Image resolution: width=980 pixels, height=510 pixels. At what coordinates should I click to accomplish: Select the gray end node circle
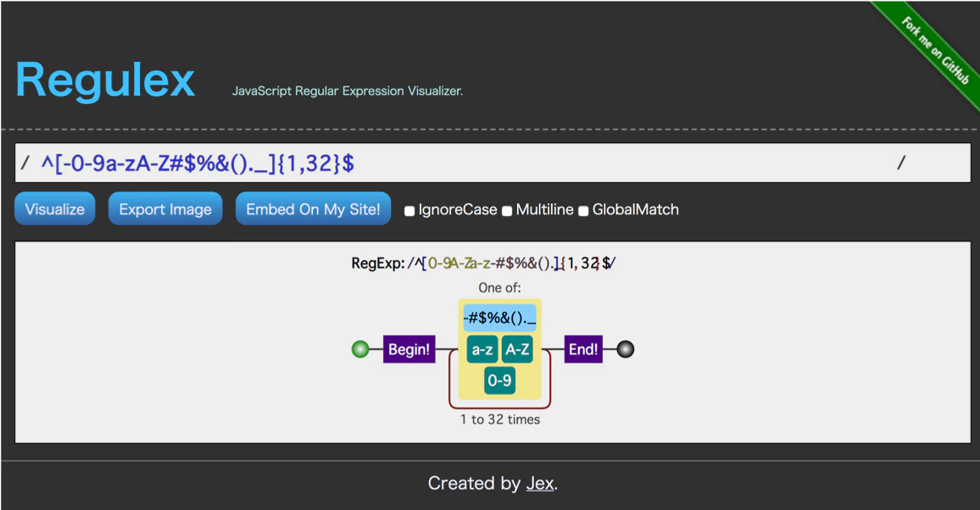coord(626,349)
